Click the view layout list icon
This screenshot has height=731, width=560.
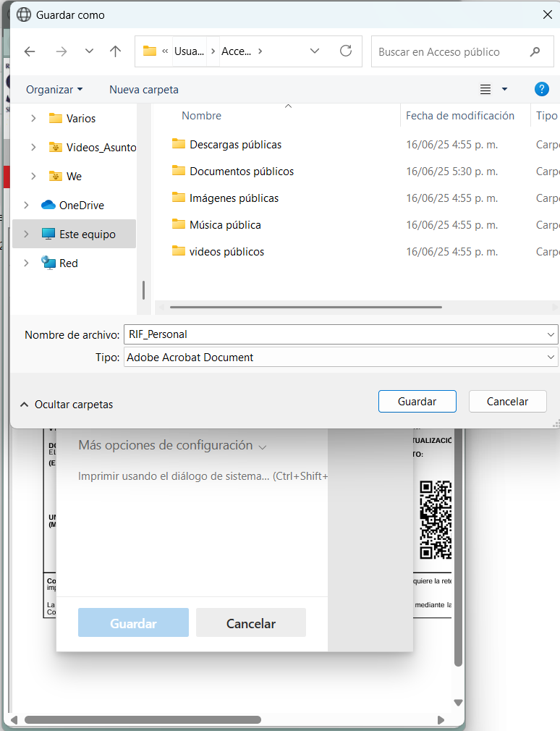[x=485, y=89]
